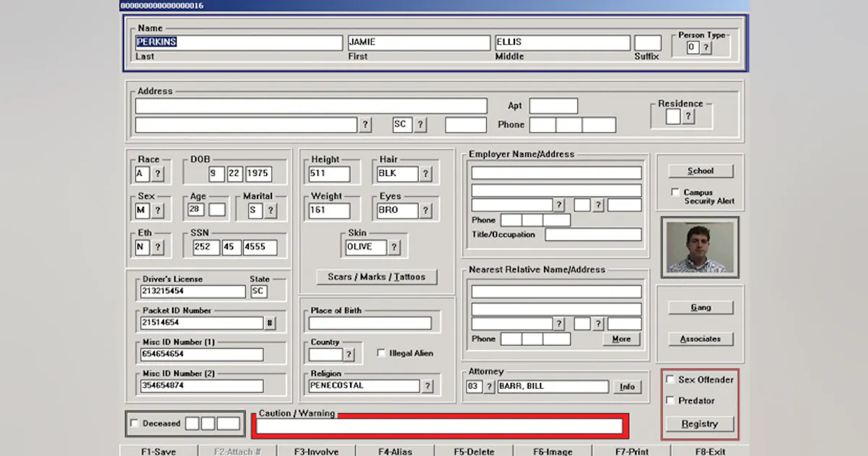Click SSN last four field 4555

tap(260, 247)
